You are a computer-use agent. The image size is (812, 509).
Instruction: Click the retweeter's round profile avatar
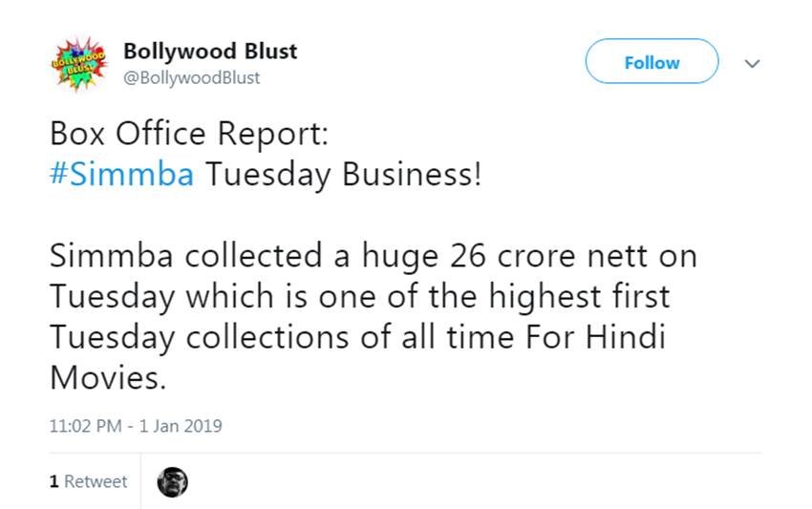pos(172,481)
